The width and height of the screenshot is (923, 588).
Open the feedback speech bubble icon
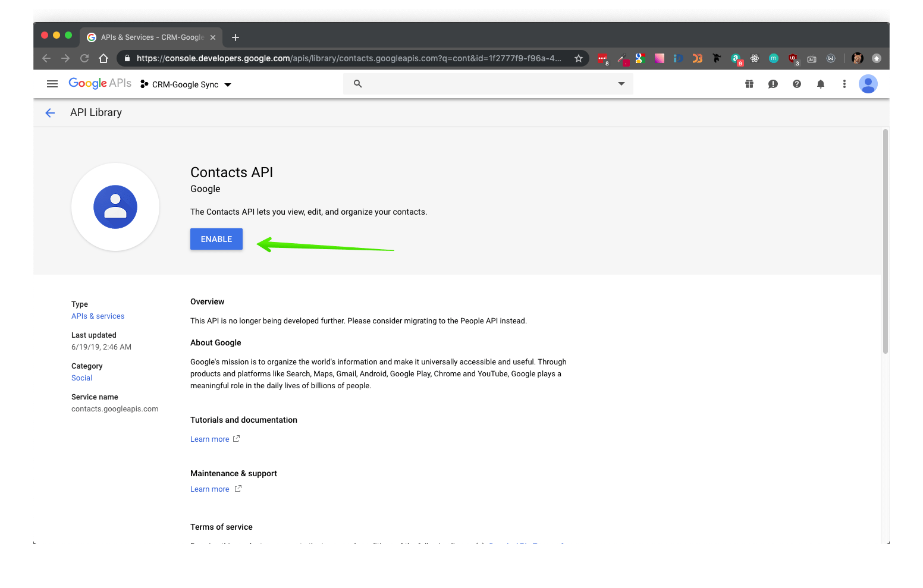point(773,84)
